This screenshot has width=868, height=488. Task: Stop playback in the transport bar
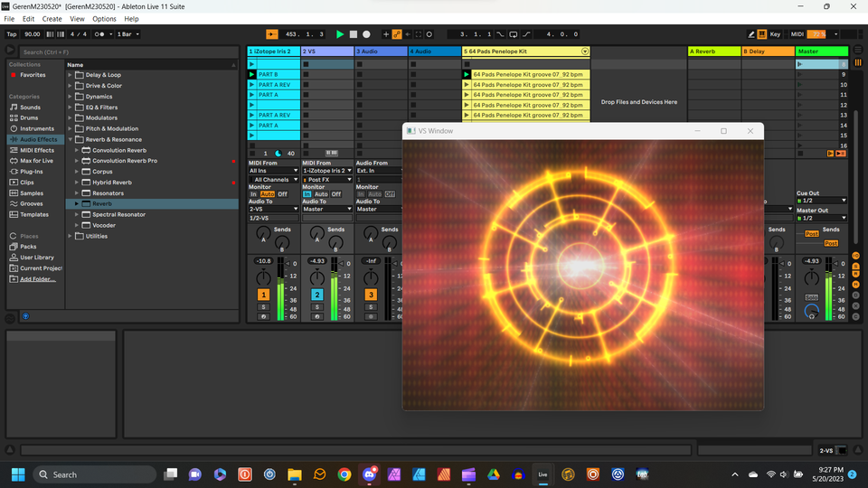(x=354, y=34)
